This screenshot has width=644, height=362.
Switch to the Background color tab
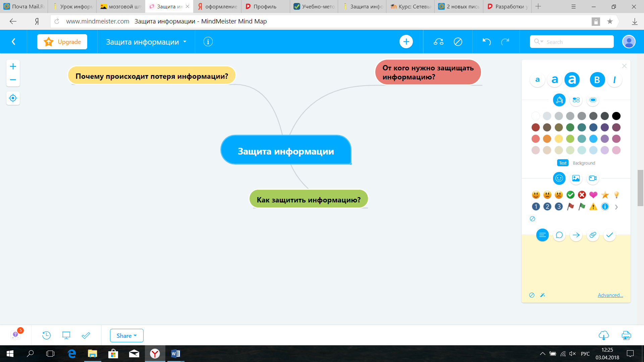tap(584, 163)
